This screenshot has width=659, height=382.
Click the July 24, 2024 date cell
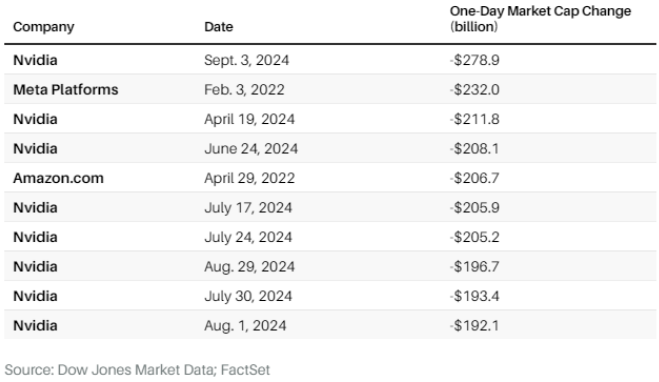click(x=248, y=237)
